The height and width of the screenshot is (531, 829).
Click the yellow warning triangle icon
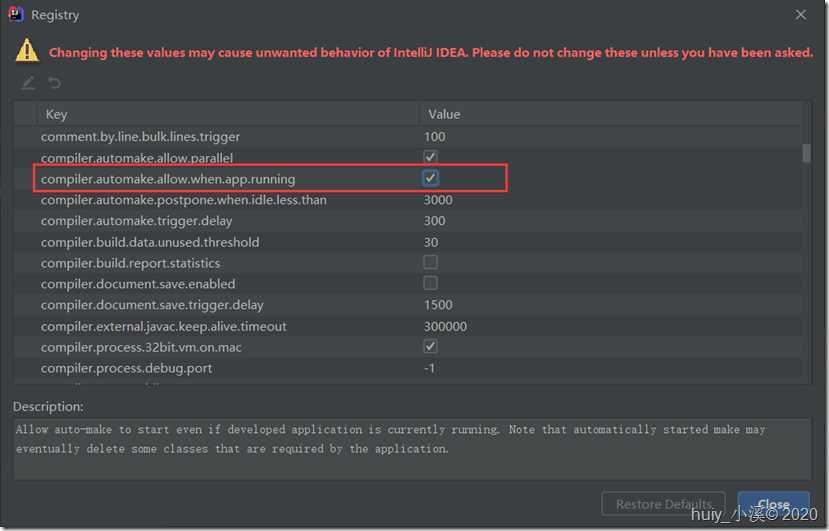27,52
